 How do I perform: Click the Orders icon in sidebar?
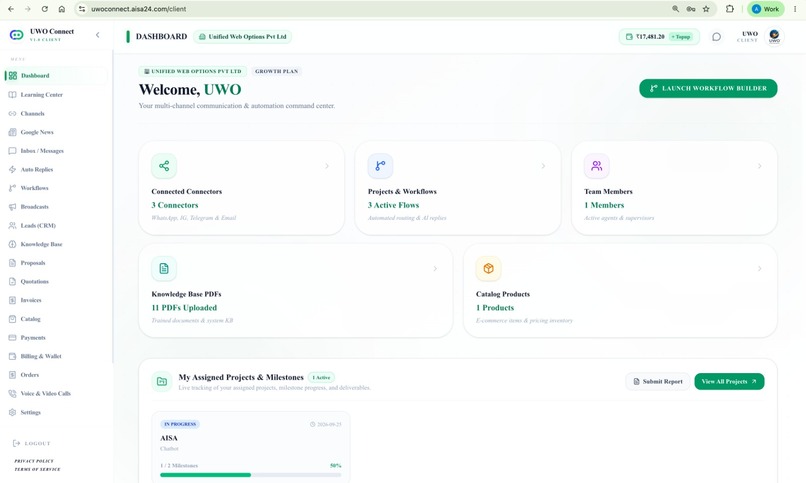click(x=12, y=375)
